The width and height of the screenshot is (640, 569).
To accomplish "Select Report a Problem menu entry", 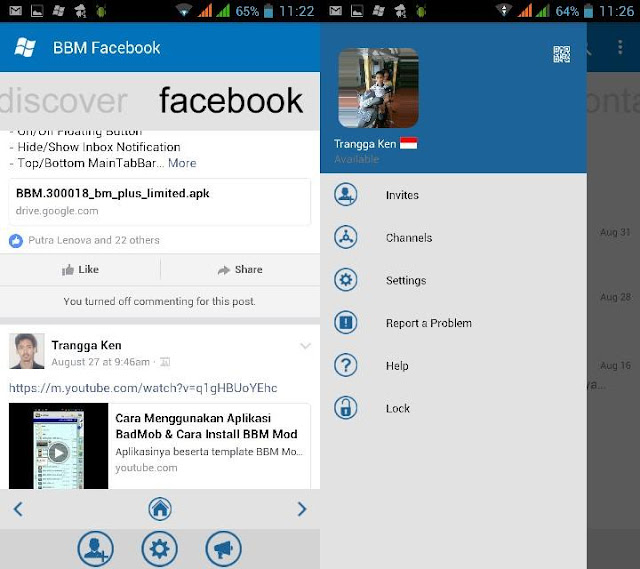I will [x=453, y=323].
